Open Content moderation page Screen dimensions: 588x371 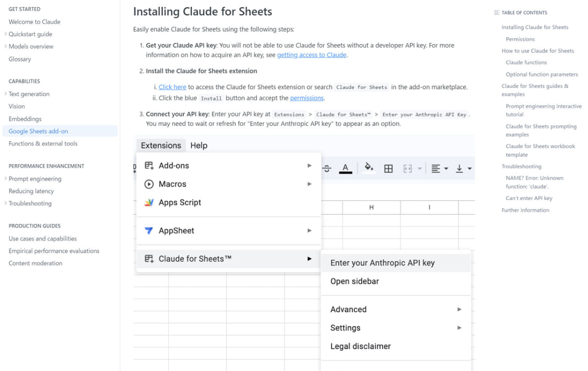pos(35,263)
